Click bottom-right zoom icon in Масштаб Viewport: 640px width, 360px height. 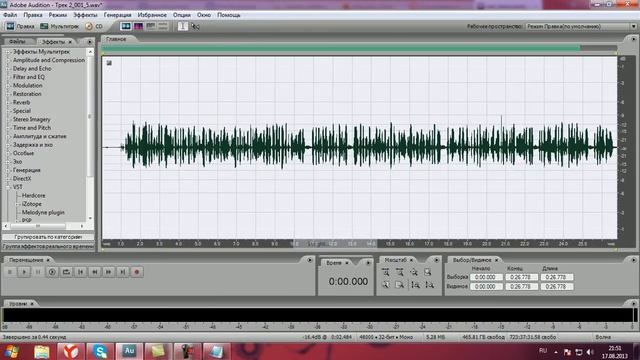429,285
